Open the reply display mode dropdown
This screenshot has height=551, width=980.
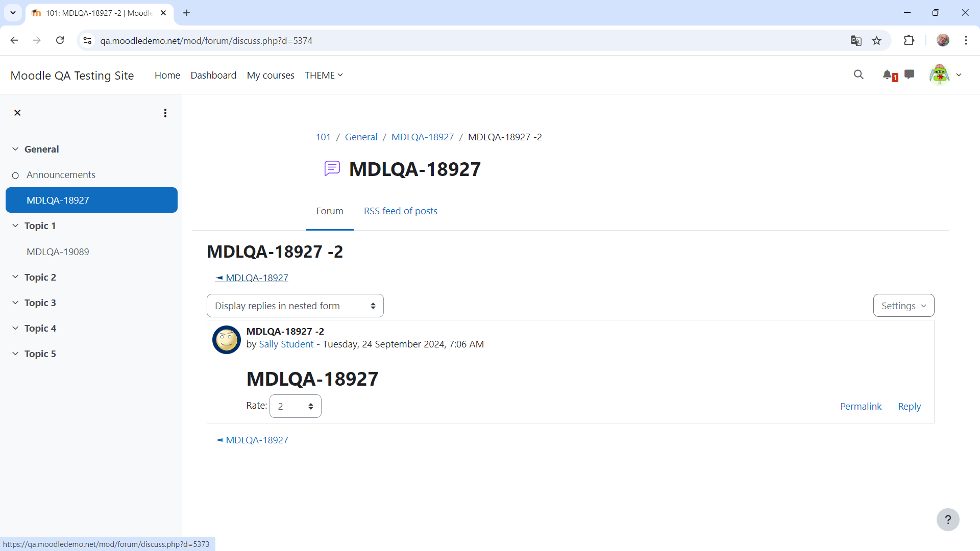pyautogui.click(x=295, y=306)
